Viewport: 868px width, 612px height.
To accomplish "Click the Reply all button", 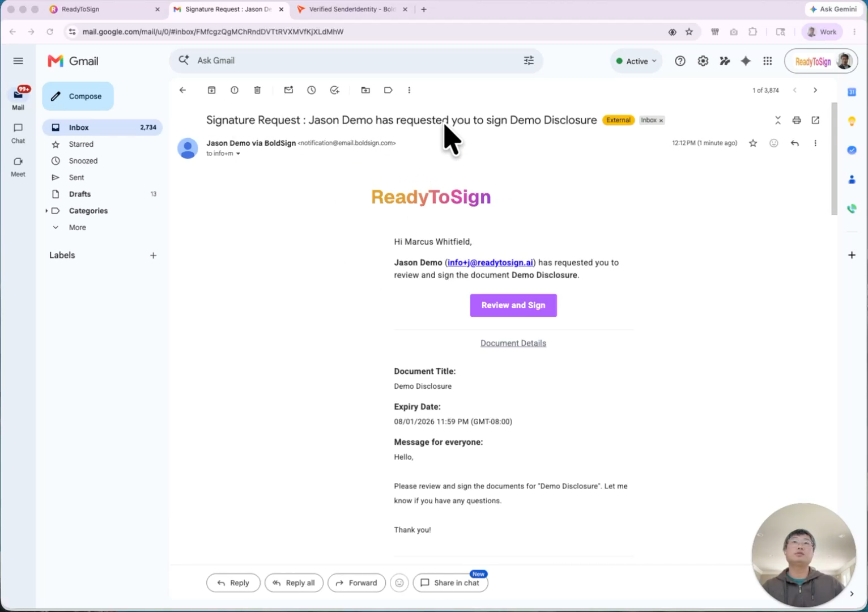I will [x=293, y=583].
